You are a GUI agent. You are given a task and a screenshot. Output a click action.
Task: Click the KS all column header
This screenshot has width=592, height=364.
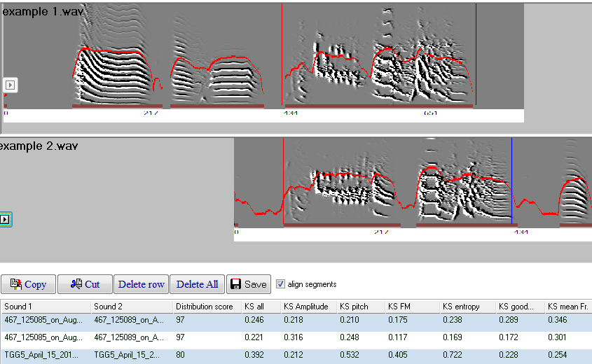258,307
